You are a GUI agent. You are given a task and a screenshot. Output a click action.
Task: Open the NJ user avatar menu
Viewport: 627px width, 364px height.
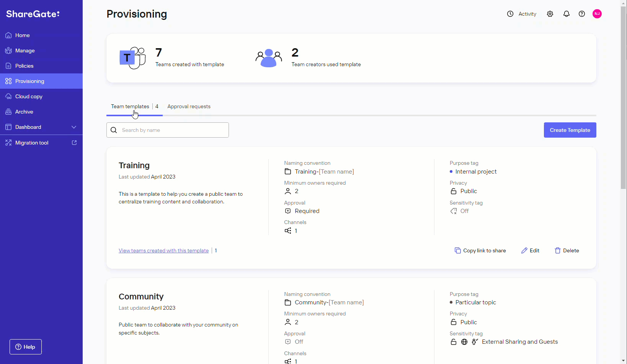point(597,14)
